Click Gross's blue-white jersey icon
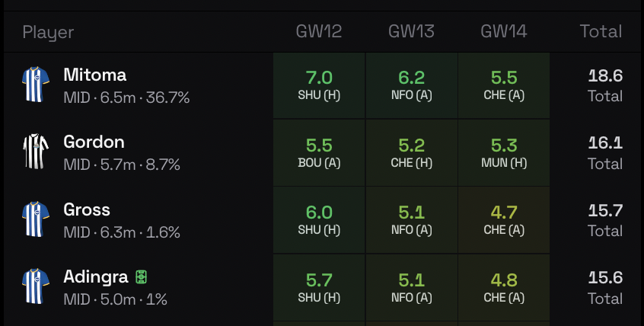This screenshot has width=644, height=326. click(x=36, y=219)
